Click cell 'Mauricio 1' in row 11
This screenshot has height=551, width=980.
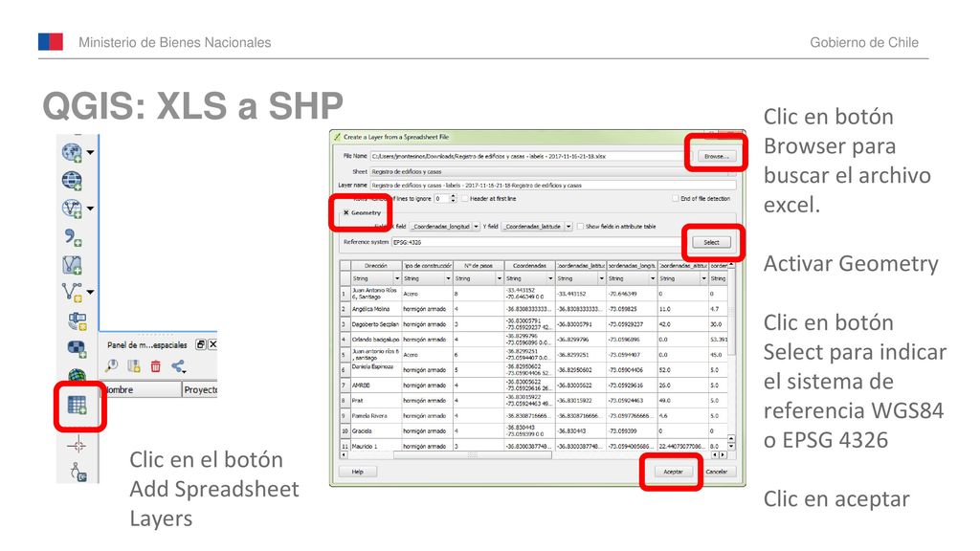point(375,446)
